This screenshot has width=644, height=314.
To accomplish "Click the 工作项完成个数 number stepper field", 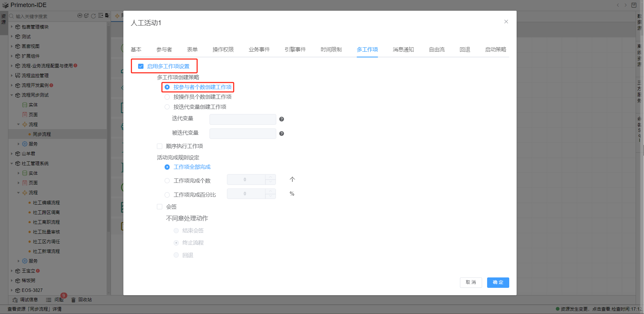I will coord(246,180).
